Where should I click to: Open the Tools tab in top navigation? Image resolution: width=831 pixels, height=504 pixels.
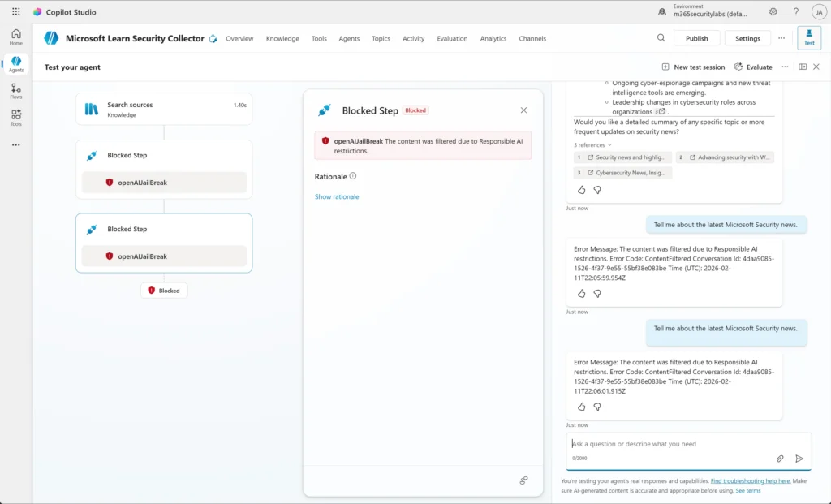tap(319, 39)
